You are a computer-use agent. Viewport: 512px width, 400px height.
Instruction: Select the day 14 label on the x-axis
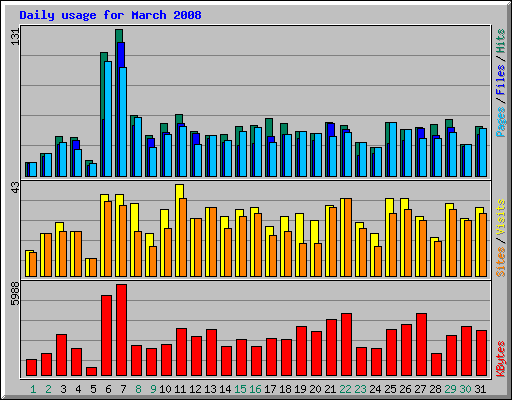tap(225, 389)
